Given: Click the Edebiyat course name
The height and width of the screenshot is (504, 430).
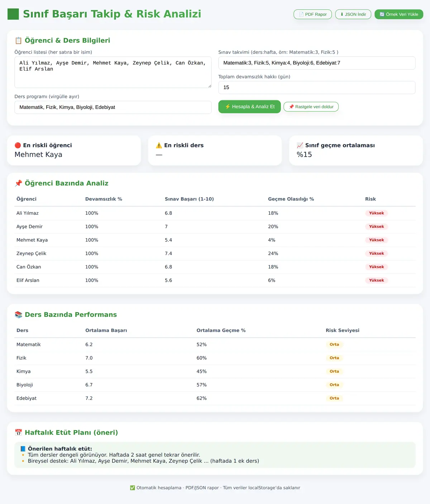Looking at the screenshot, I should pyautogui.click(x=27, y=398).
